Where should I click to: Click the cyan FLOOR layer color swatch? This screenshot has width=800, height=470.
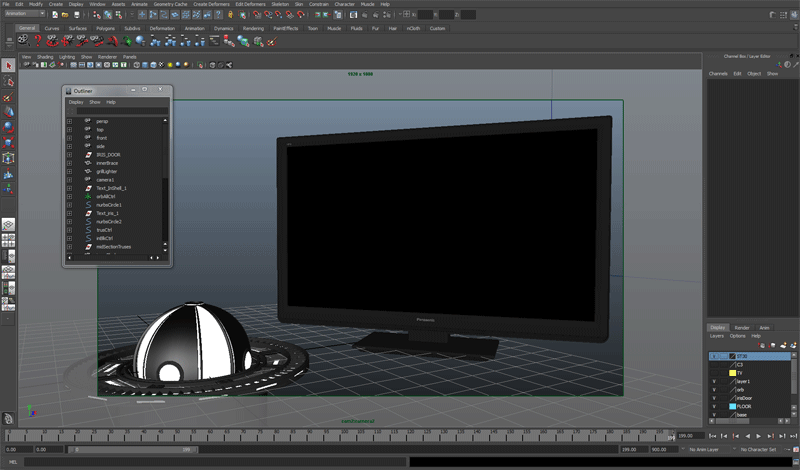coord(732,407)
